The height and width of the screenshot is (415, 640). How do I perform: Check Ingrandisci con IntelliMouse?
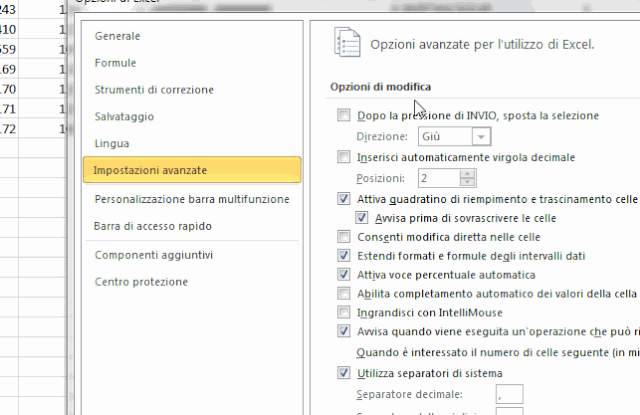tap(344, 312)
